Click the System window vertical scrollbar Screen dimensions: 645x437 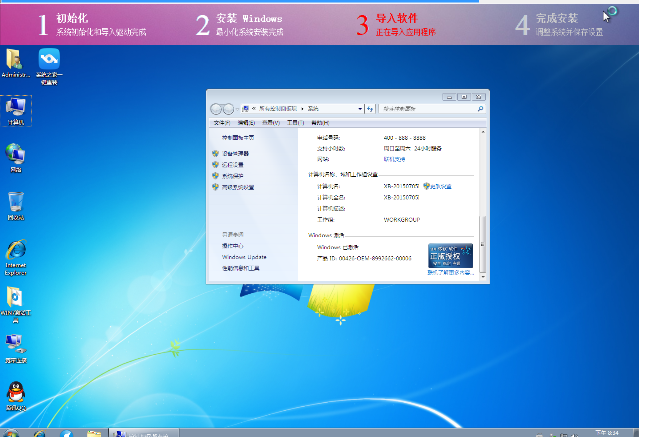click(483, 200)
